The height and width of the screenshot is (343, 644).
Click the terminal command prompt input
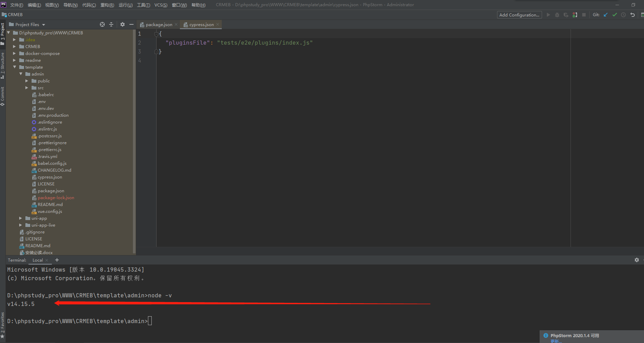(x=150, y=321)
